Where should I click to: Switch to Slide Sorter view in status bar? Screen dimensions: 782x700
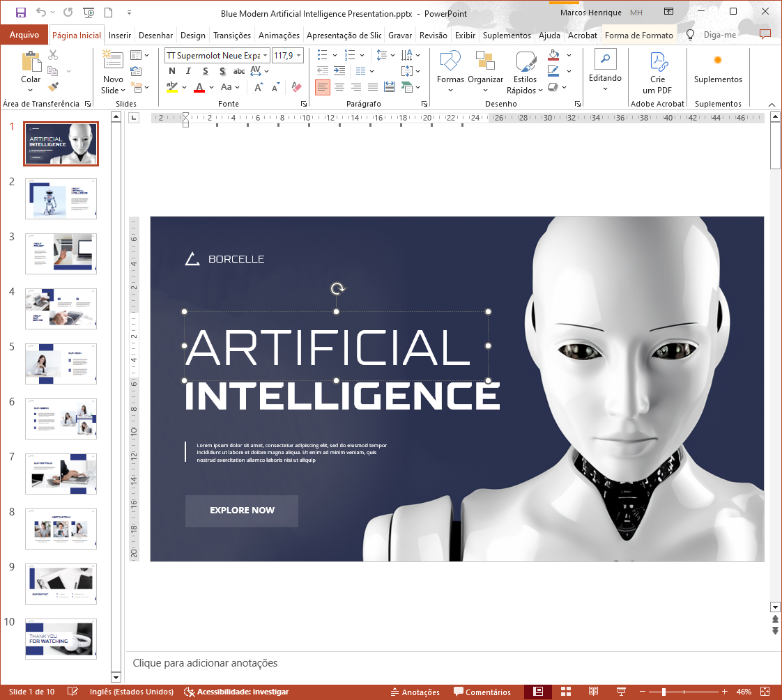566,692
